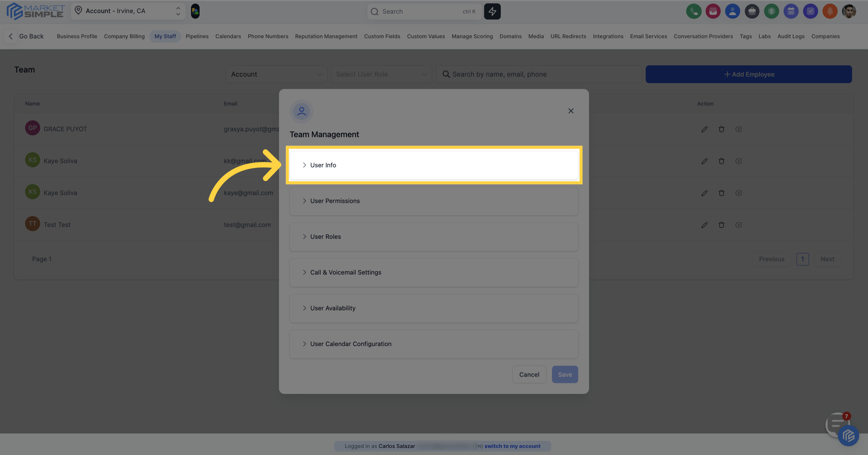Screen dimensions: 868x455
Task: Select the contacts person icon
Action: pyautogui.click(x=732, y=11)
